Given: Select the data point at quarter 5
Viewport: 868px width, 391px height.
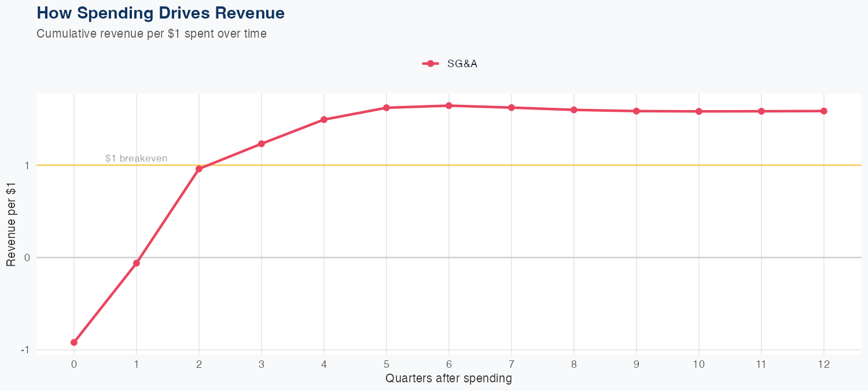Looking at the screenshot, I should [387, 108].
